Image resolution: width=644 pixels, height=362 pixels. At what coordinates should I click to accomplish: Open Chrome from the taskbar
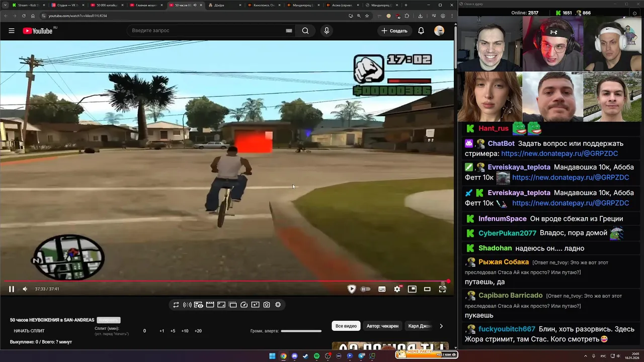pyautogui.click(x=283, y=356)
